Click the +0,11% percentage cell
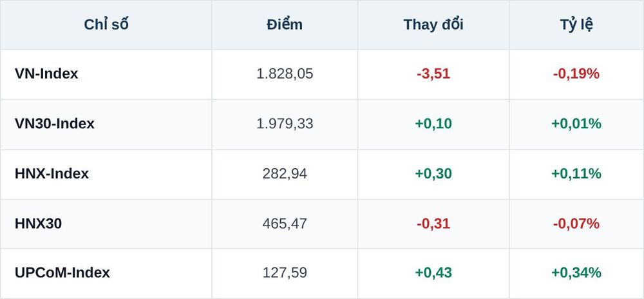The image size is (644, 299). click(x=576, y=174)
